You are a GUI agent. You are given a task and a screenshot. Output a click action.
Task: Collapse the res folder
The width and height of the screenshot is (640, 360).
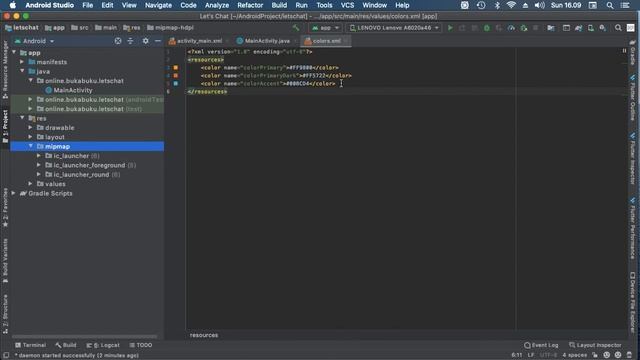point(22,118)
